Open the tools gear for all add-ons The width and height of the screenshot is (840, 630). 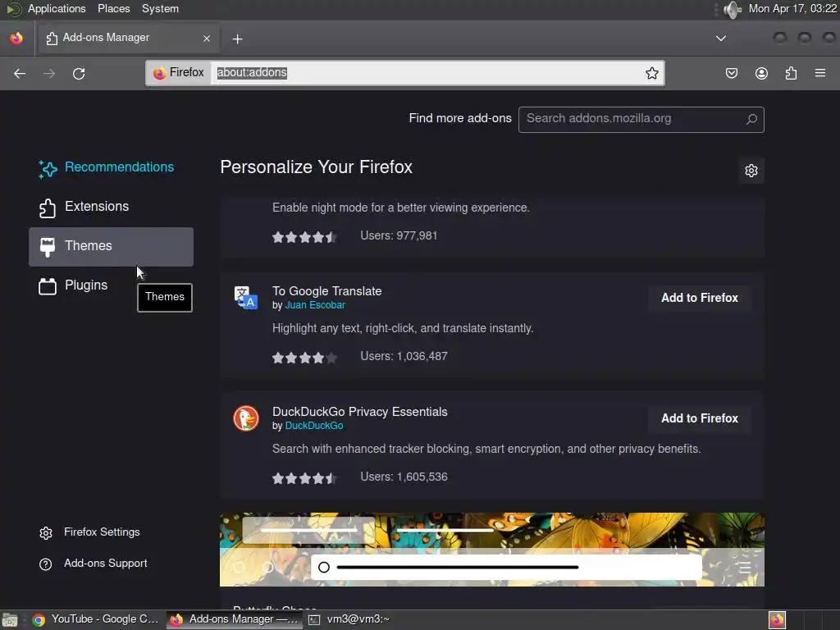(x=751, y=171)
